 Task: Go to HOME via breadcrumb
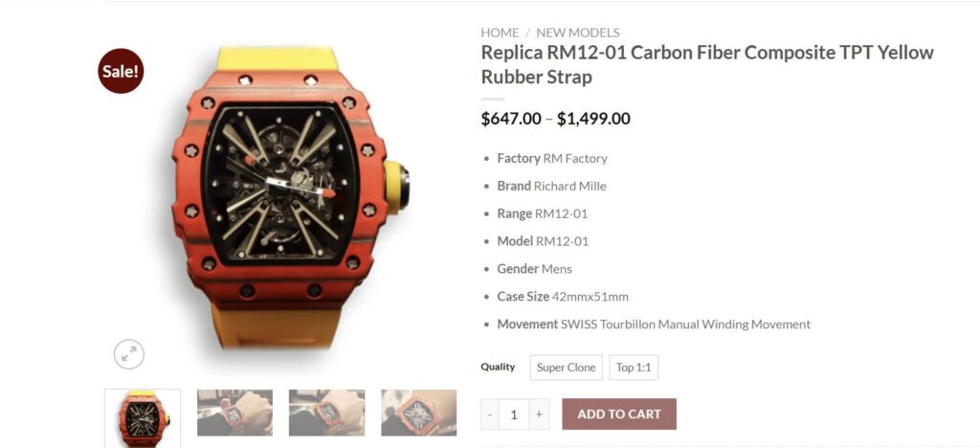click(500, 33)
